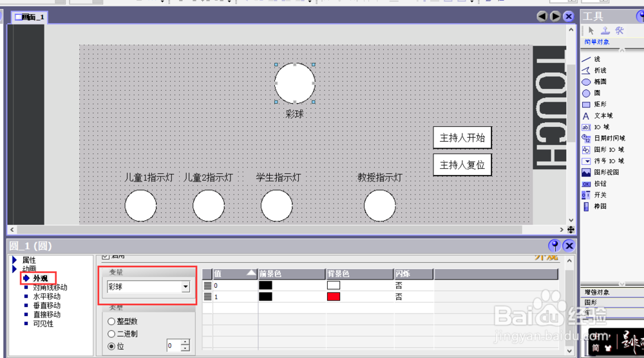
Task: Open the variable dropdown showing 彩球
Action: click(185, 287)
